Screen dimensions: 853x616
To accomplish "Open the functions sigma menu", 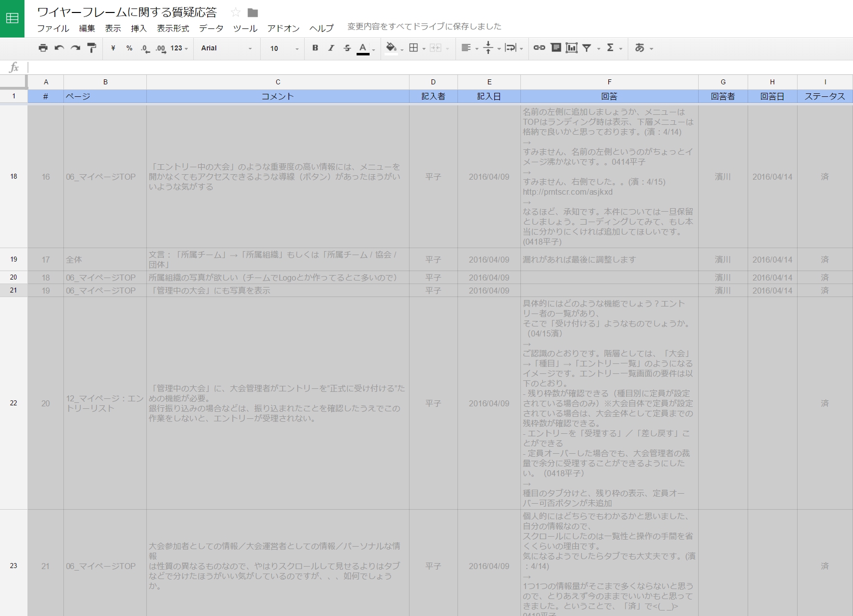I will [x=614, y=48].
